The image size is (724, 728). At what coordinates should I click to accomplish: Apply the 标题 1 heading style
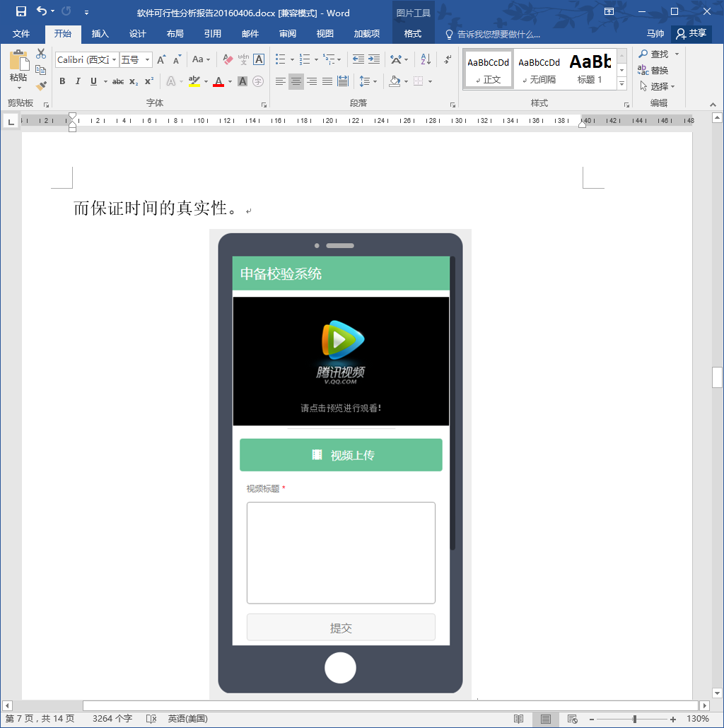(590, 69)
